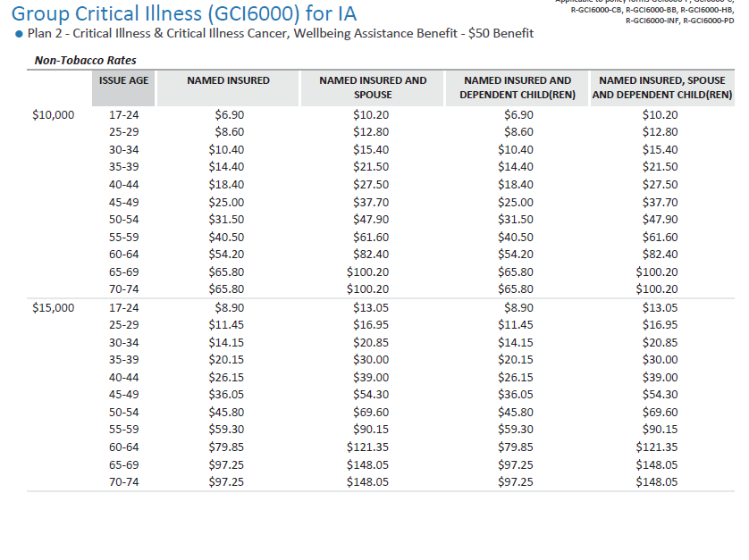Click age 70-74 in the $15,000 section
This screenshot has height=560, width=749.
pyautogui.click(x=123, y=481)
